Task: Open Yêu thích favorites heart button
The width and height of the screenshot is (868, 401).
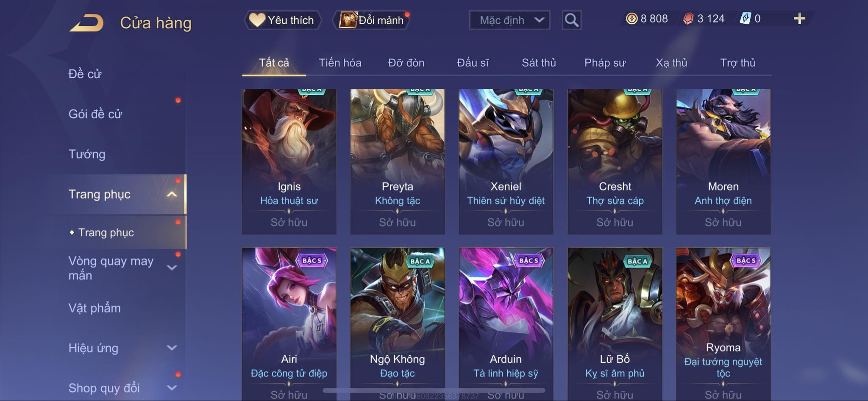Action: [282, 20]
